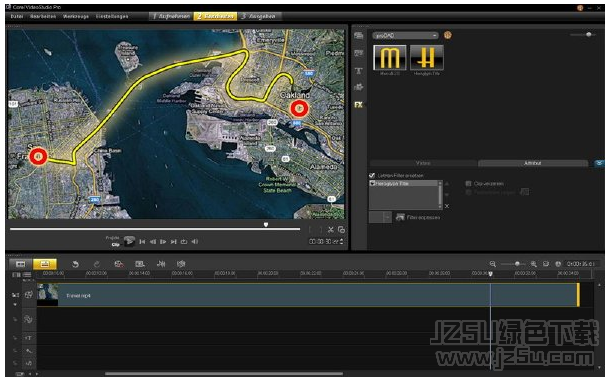Screen dimensions: 612x384
Task: Select Projekt playback mode
Action: coord(112,238)
